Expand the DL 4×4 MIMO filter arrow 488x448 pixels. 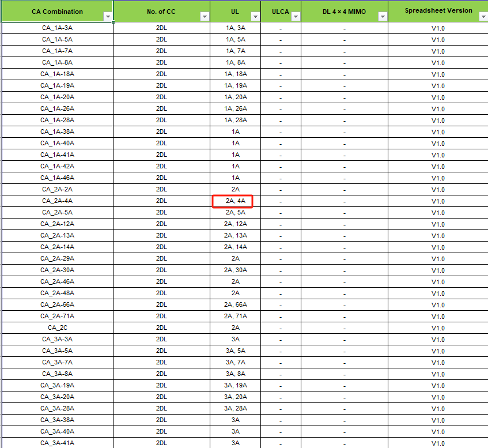[383, 17]
